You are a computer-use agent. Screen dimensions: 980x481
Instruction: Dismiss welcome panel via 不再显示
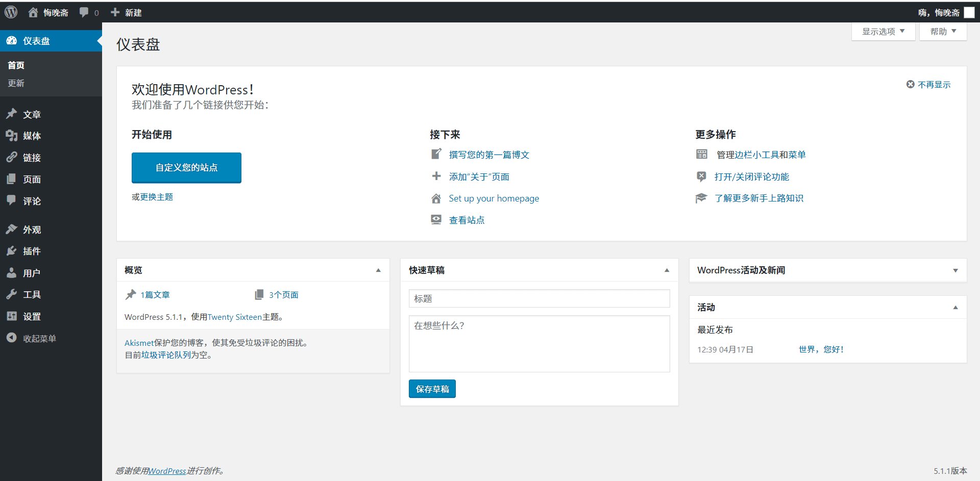point(928,85)
